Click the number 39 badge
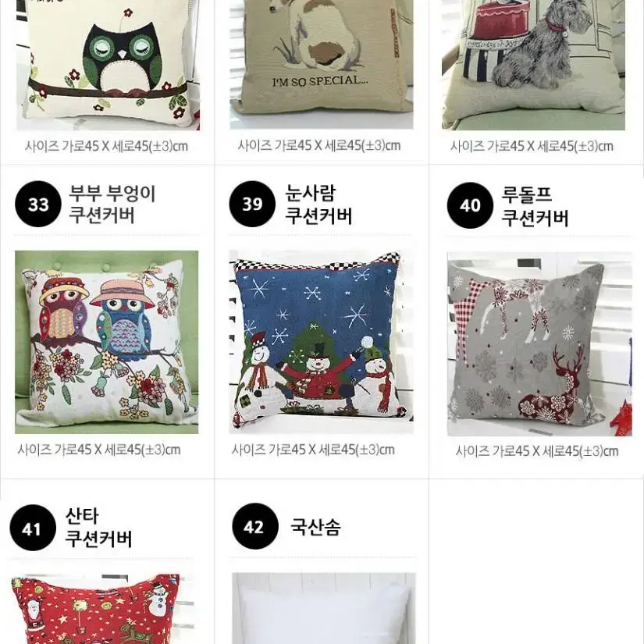 [x=252, y=204]
